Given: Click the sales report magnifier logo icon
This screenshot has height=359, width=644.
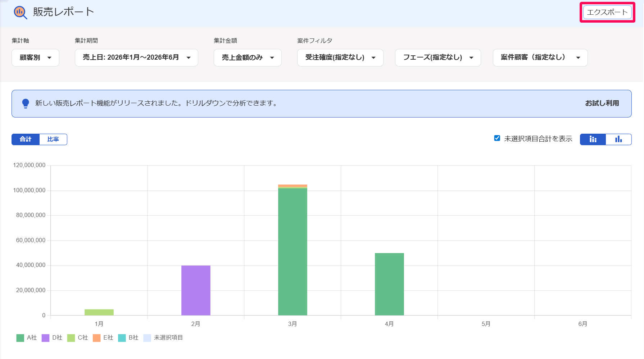Looking at the screenshot, I should click(20, 12).
